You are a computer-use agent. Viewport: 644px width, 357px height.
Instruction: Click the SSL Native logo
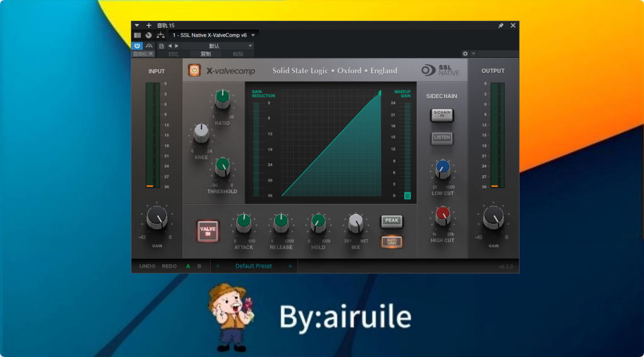coord(441,71)
